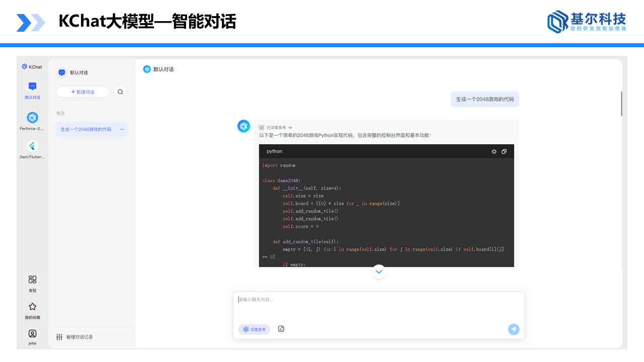Click the jnfei user profile icon
644x362 pixels.
[x=32, y=333]
